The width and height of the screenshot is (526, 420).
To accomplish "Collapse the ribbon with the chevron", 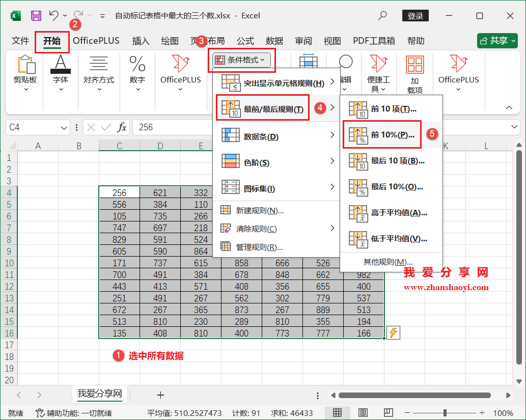I will (x=509, y=108).
